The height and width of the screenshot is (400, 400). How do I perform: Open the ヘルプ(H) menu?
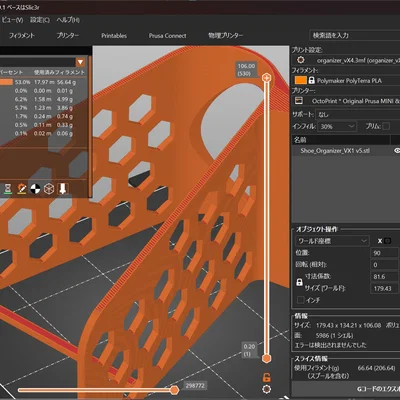[x=68, y=20]
